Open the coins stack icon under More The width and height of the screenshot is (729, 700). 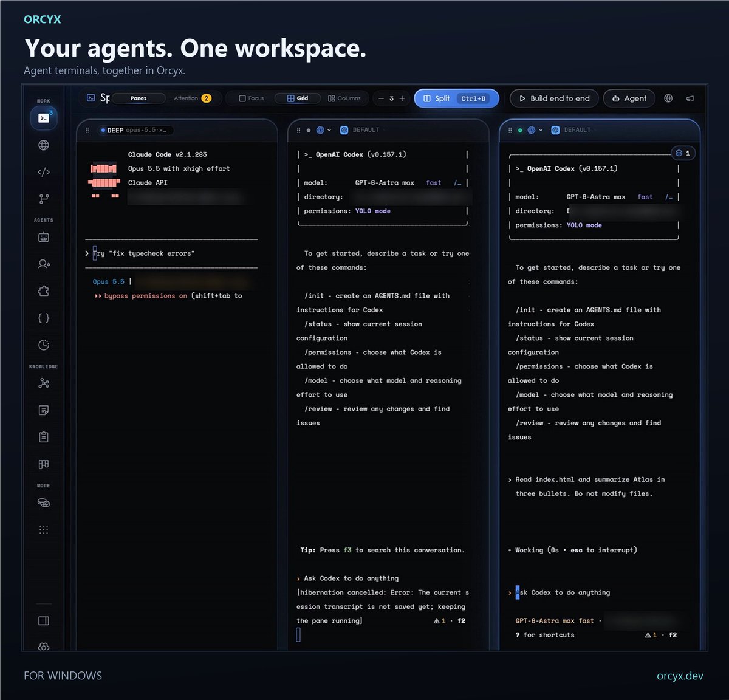(x=44, y=503)
